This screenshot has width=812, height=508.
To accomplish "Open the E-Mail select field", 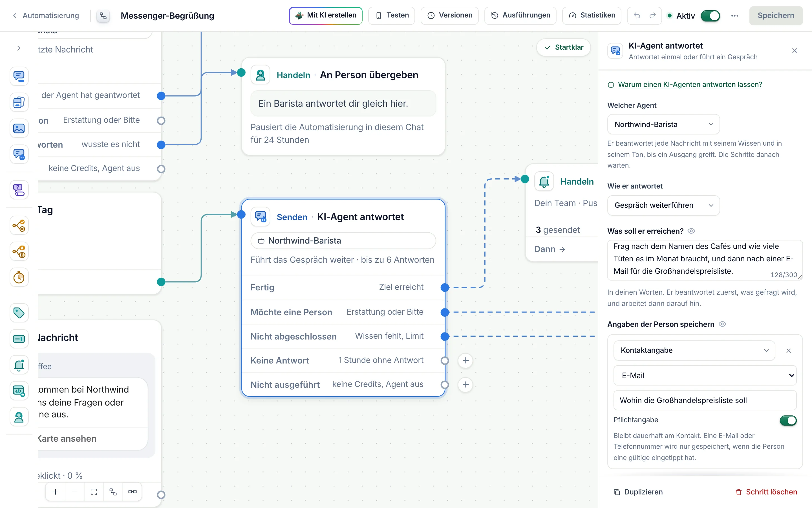I will click(x=705, y=376).
